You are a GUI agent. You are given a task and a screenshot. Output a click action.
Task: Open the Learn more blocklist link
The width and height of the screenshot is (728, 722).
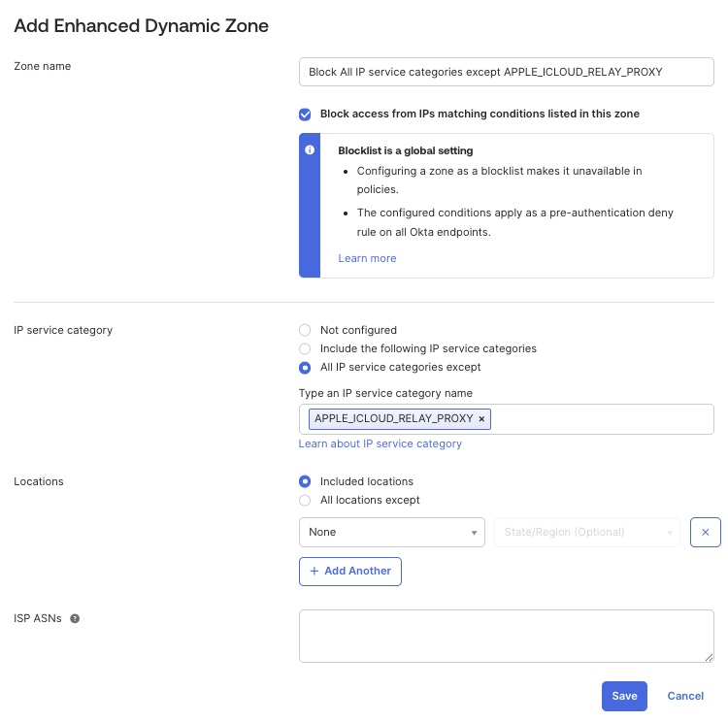point(367,258)
